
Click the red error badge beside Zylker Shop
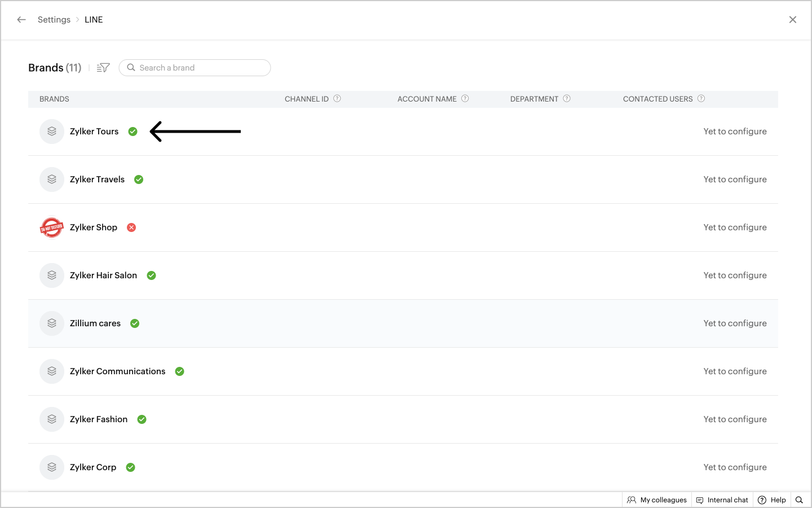click(131, 227)
